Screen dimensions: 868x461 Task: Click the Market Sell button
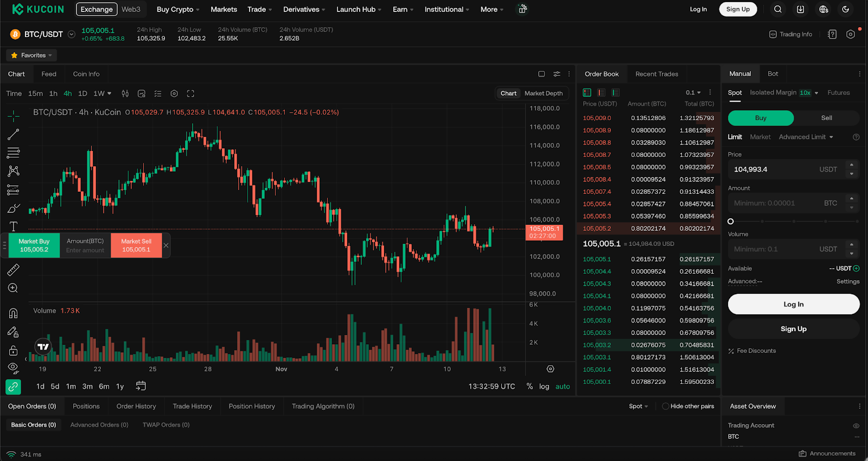(136, 245)
